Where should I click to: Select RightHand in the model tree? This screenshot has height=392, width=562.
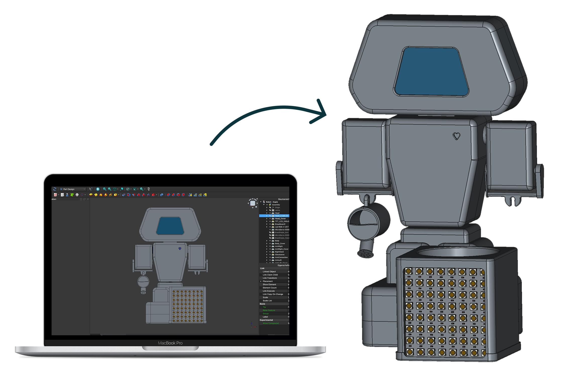click(x=279, y=252)
